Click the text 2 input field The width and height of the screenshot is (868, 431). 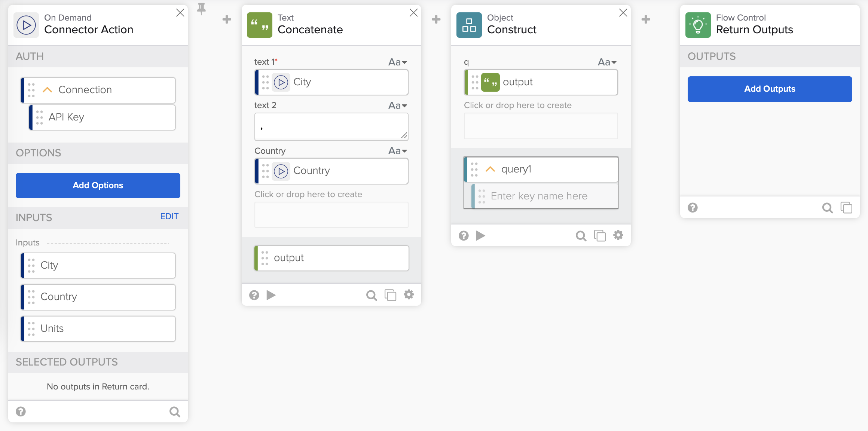331,127
